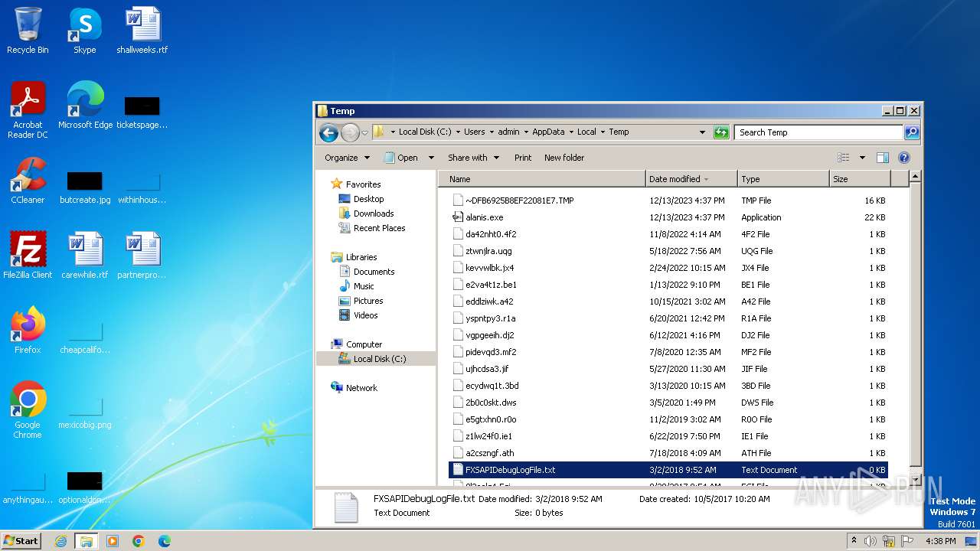Refresh the Temp folder view
Image resolution: width=980 pixels, height=551 pixels.
click(721, 132)
